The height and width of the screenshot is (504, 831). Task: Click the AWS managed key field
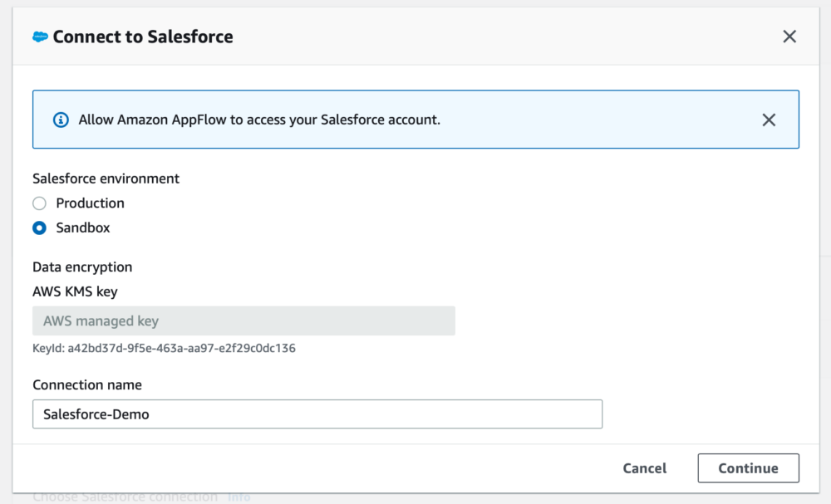243,321
